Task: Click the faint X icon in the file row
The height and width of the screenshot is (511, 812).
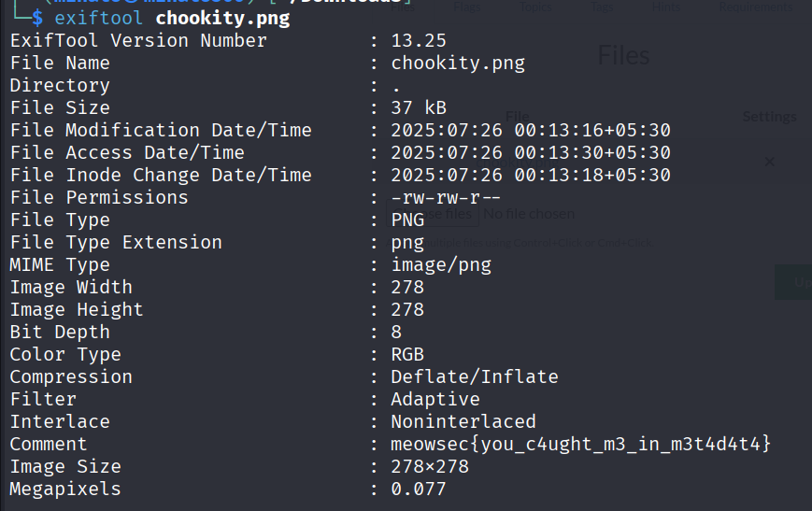Action: (x=769, y=162)
